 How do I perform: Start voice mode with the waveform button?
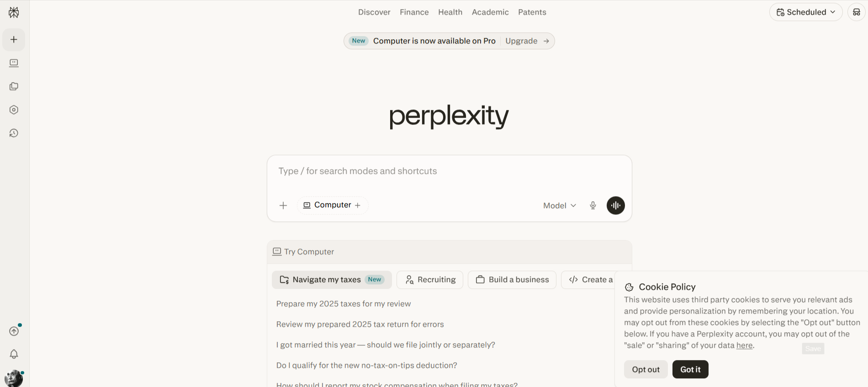(x=615, y=205)
